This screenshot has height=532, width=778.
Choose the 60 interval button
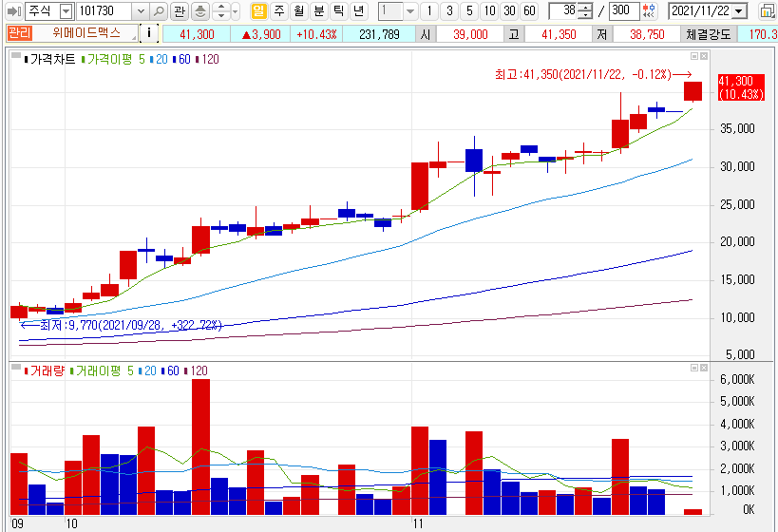[529, 10]
